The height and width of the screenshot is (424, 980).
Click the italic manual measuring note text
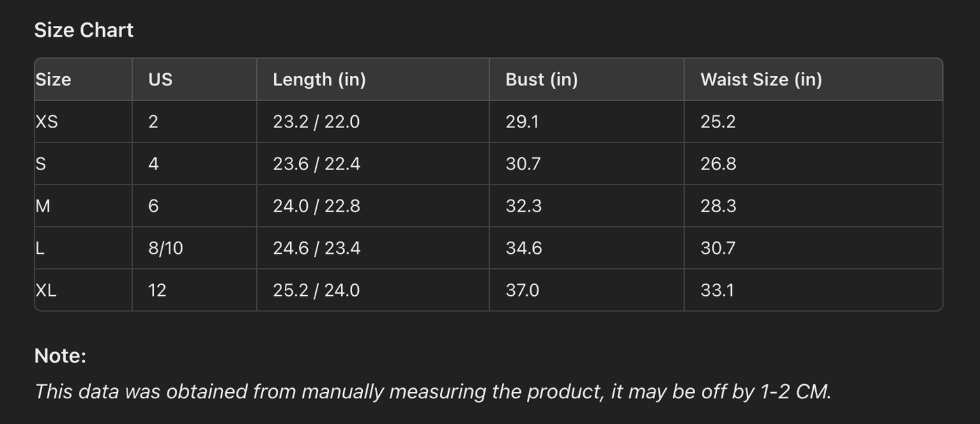click(433, 391)
